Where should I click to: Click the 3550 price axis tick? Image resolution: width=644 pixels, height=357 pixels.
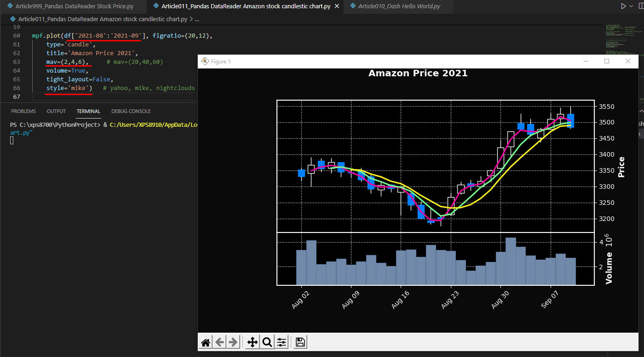click(x=607, y=107)
